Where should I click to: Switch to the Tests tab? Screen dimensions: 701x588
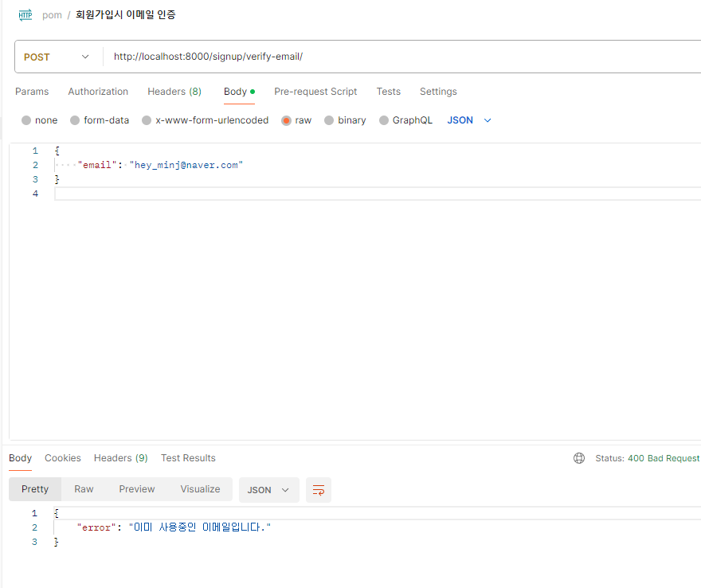tap(389, 92)
